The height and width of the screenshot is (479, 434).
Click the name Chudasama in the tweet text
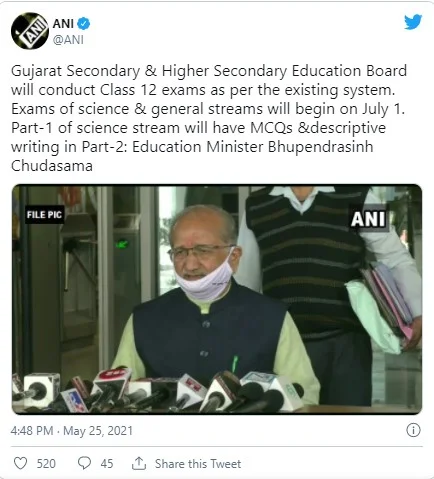[x=52, y=166]
